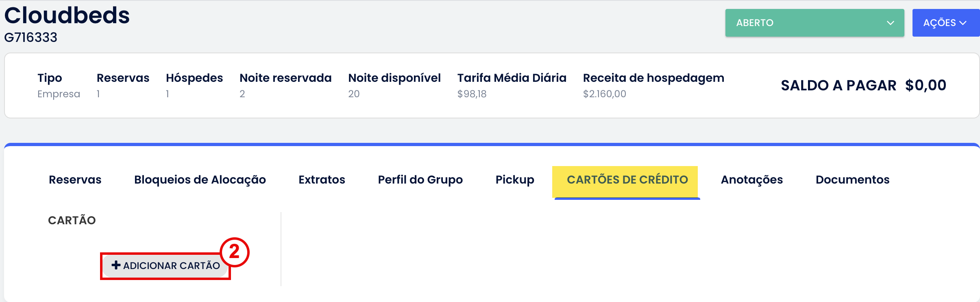This screenshot has height=302, width=980.
Task: Open the Documentos tab
Action: coord(852,179)
